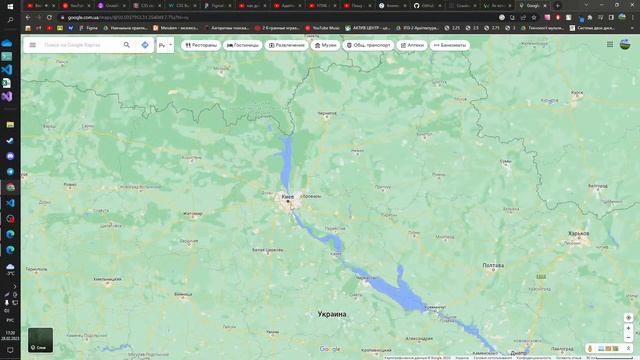
Task: Open the Figma bookmark
Action: pyautogui.click(x=89, y=28)
